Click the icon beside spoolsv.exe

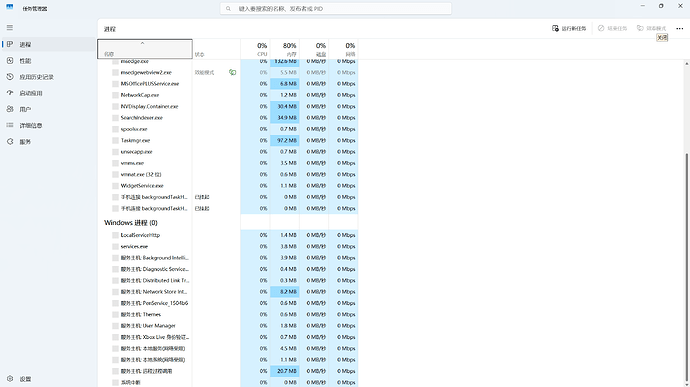coord(115,129)
